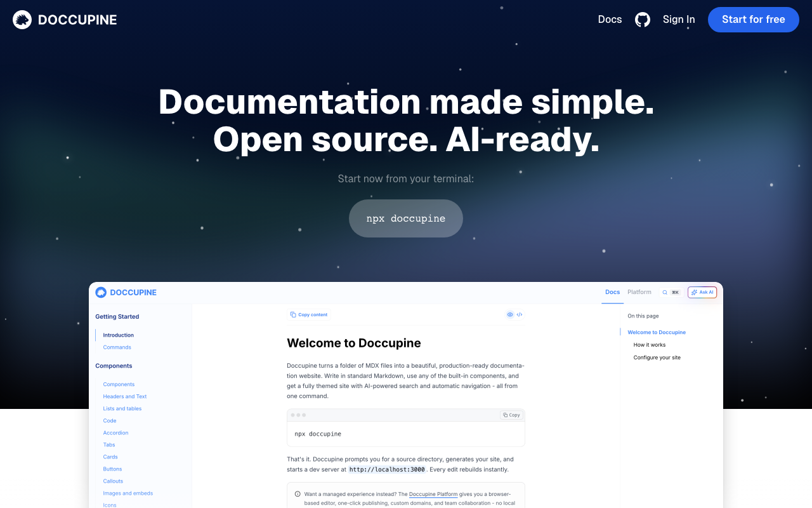Go to the Accordion component page
The image size is (812, 508).
116,432
